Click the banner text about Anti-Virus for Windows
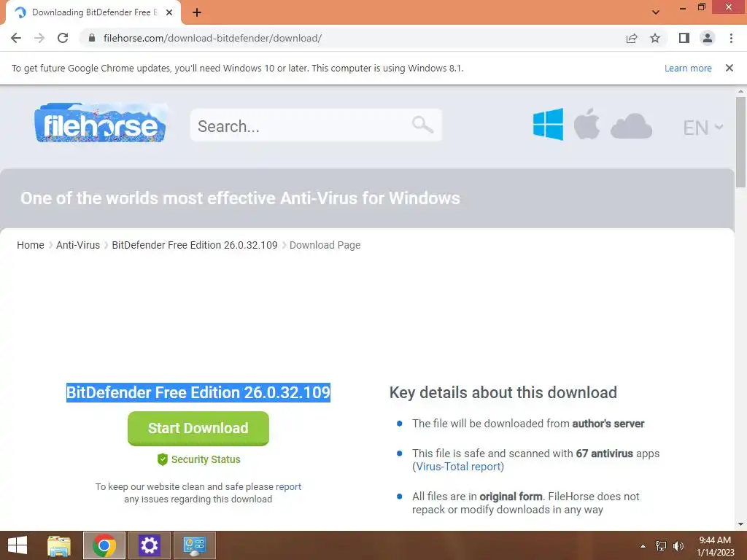 [240, 198]
